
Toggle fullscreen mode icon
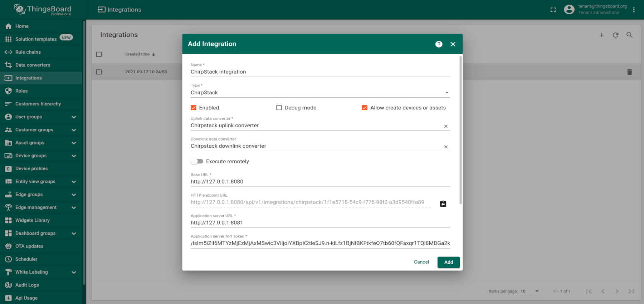tap(553, 10)
